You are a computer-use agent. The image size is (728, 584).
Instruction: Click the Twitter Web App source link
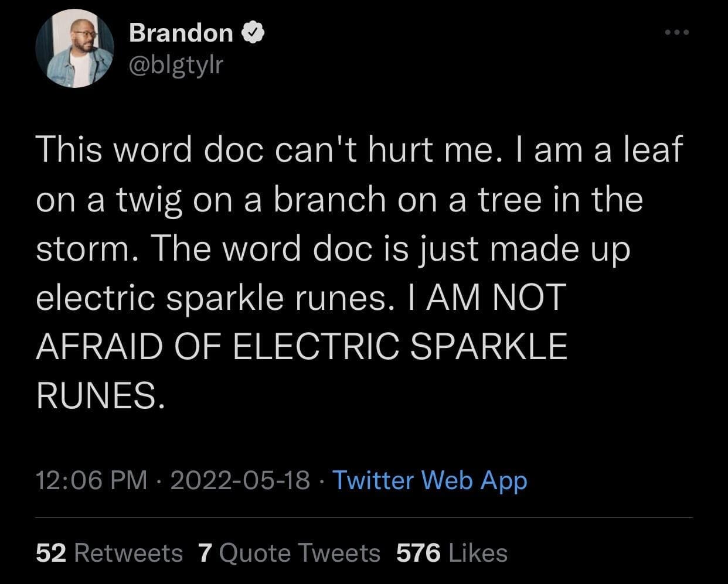point(430,480)
